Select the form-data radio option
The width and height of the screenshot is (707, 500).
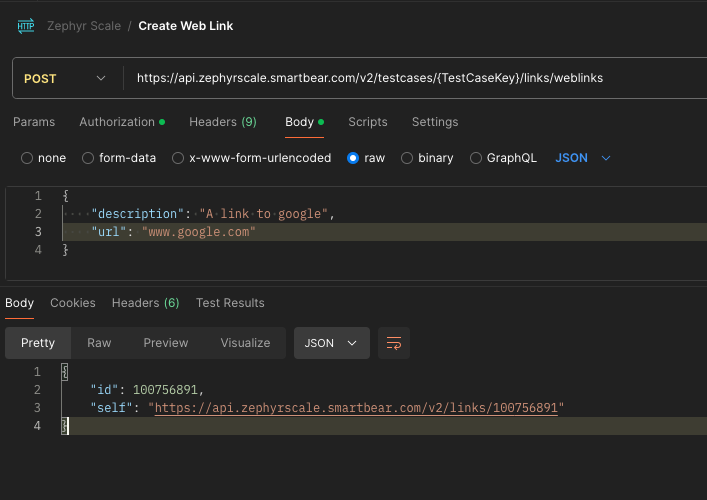(x=88, y=158)
